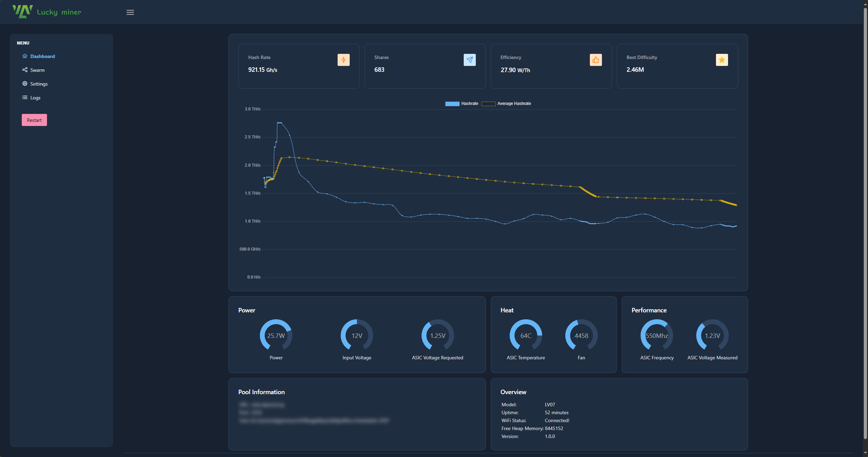The width and height of the screenshot is (868, 457).
Task: Click the 683 shares value
Action: [x=379, y=70]
